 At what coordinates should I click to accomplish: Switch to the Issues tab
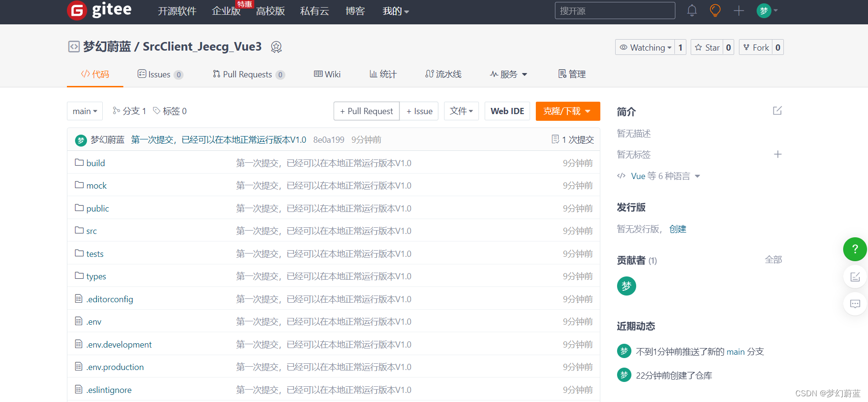(160, 74)
